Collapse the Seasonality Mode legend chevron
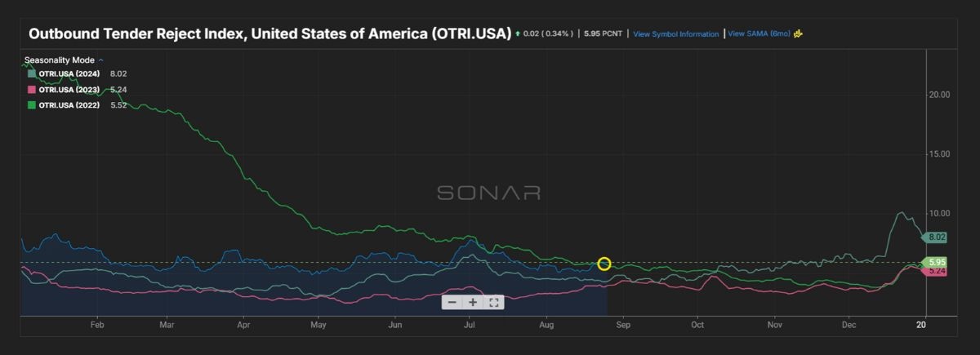 [100, 60]
